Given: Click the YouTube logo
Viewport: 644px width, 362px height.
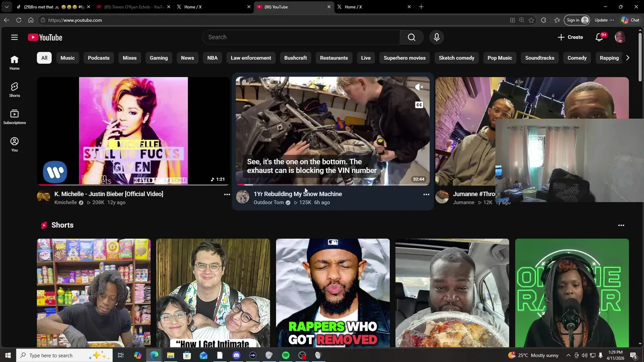Looking at the screenshot, I should (x=45, y=37).
